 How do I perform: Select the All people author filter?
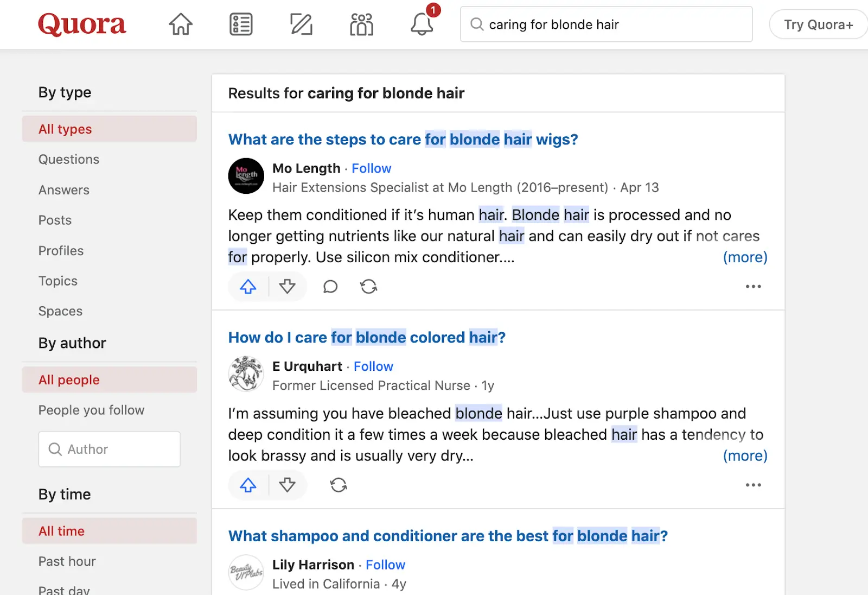point(68,379)
